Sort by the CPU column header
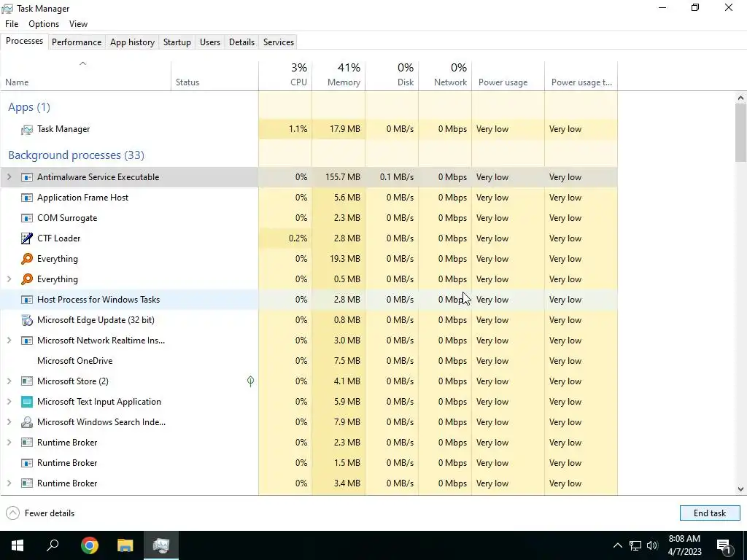This screenshot has height=560, width=747. [x=285, y=76]
